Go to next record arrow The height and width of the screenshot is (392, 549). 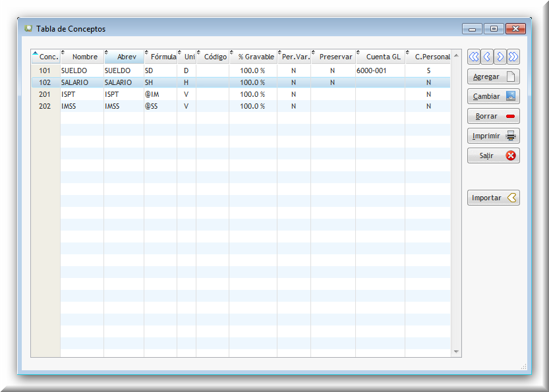point(500,57)
